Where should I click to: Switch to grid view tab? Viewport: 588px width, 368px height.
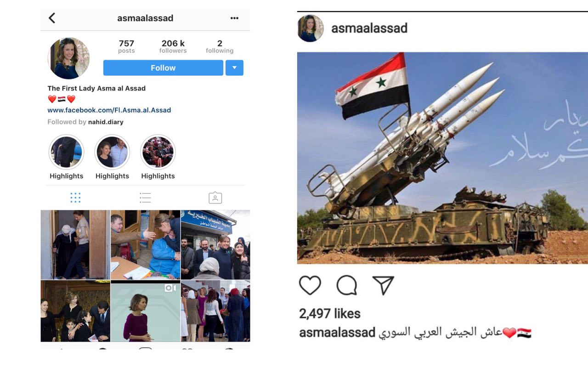75,198
